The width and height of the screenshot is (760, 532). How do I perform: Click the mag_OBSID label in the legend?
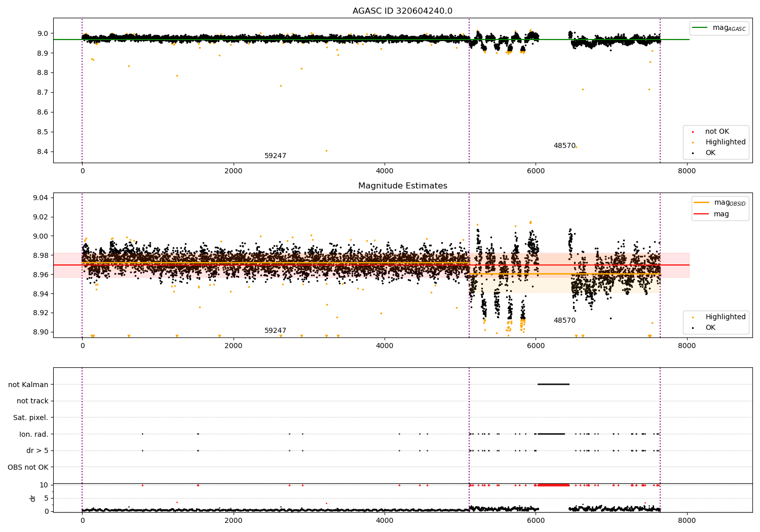(x=730, y=203)
